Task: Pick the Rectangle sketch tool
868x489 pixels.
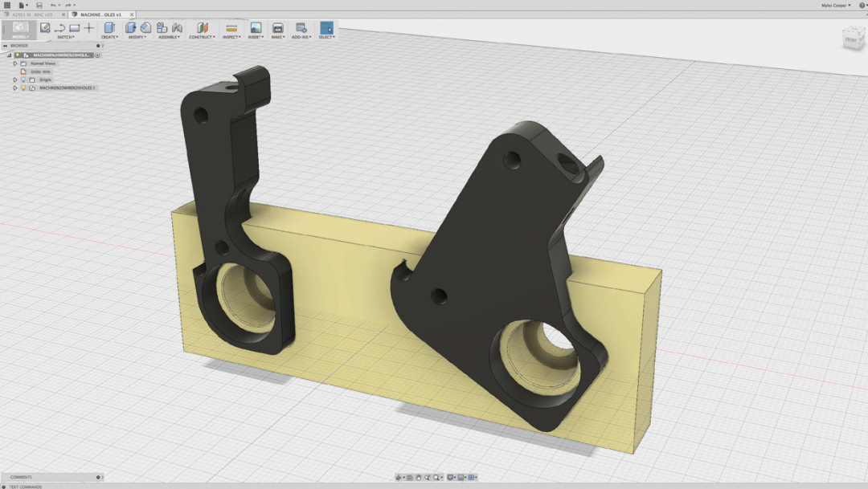Action: coord(74,27)
